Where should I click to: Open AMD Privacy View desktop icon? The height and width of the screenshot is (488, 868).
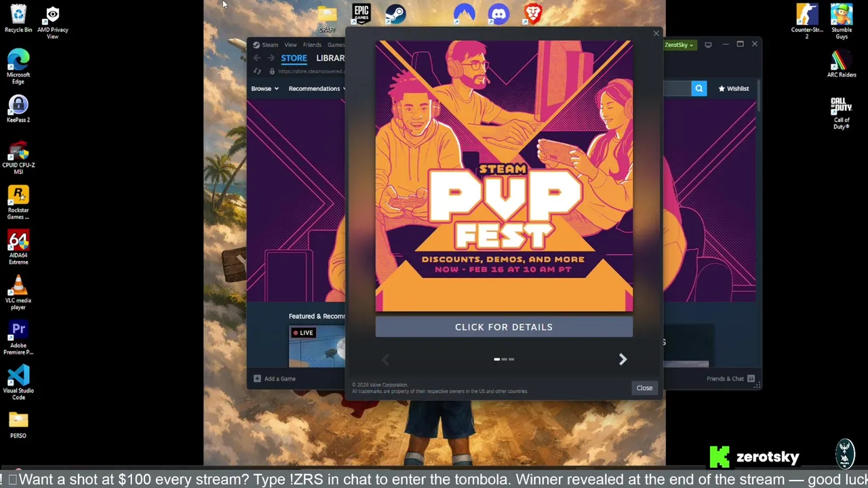pos(52,22)
